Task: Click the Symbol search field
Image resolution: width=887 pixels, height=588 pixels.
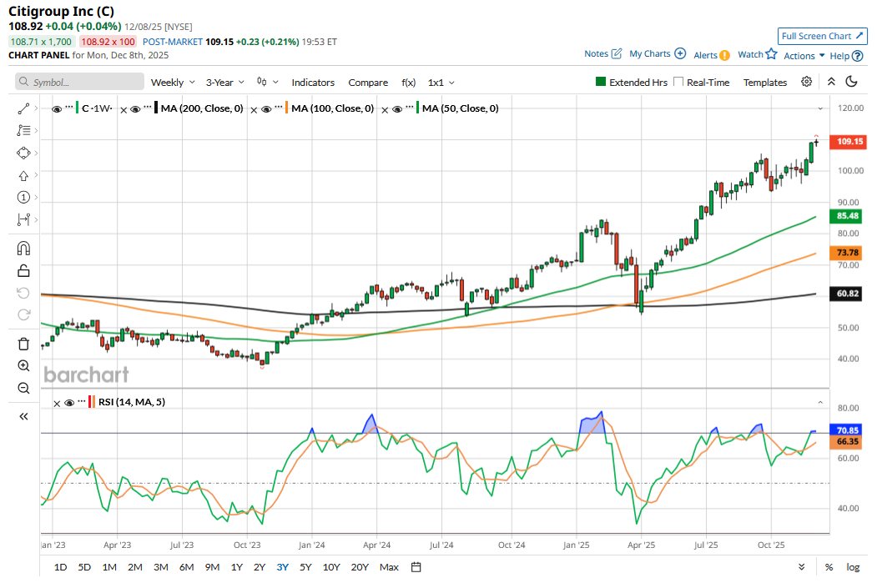Action: [x=80, y=82]
